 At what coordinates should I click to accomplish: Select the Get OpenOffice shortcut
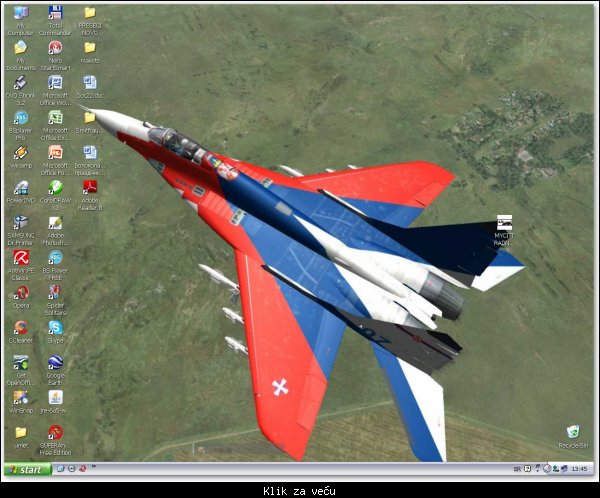click(x=21, y=371)
